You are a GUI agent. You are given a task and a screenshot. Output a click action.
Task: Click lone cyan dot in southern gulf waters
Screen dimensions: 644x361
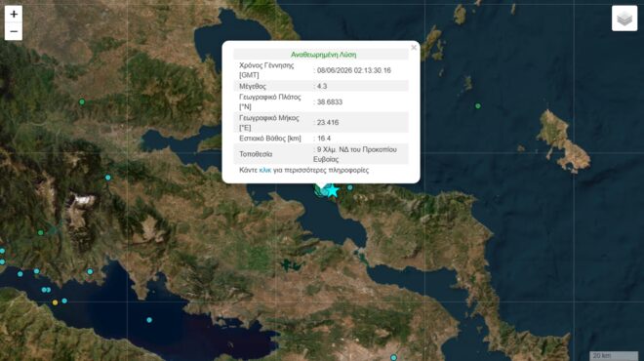point(149,320)
